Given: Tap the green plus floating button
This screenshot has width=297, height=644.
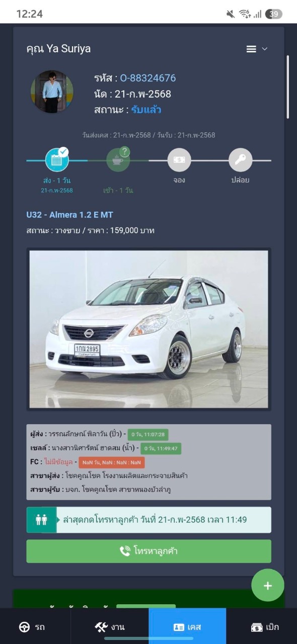Looking at the screenshot, I should click(268, 585).
